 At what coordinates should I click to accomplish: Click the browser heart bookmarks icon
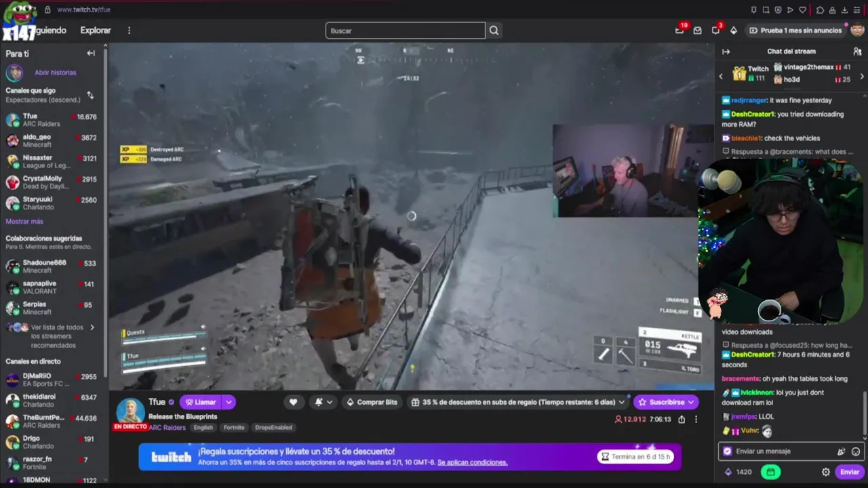[x=803, y=9]
